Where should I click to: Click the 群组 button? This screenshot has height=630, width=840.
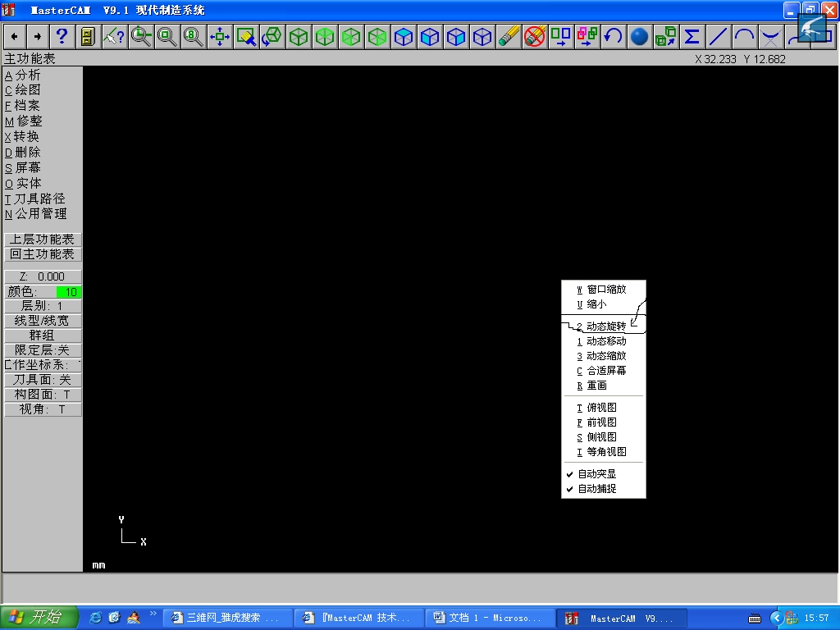pos(43,336)
